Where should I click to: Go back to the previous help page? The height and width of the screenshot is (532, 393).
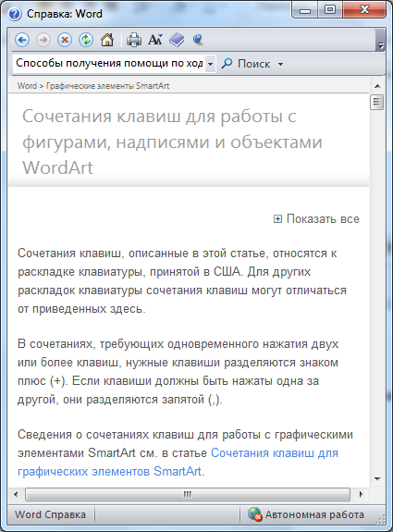(22, 40)
